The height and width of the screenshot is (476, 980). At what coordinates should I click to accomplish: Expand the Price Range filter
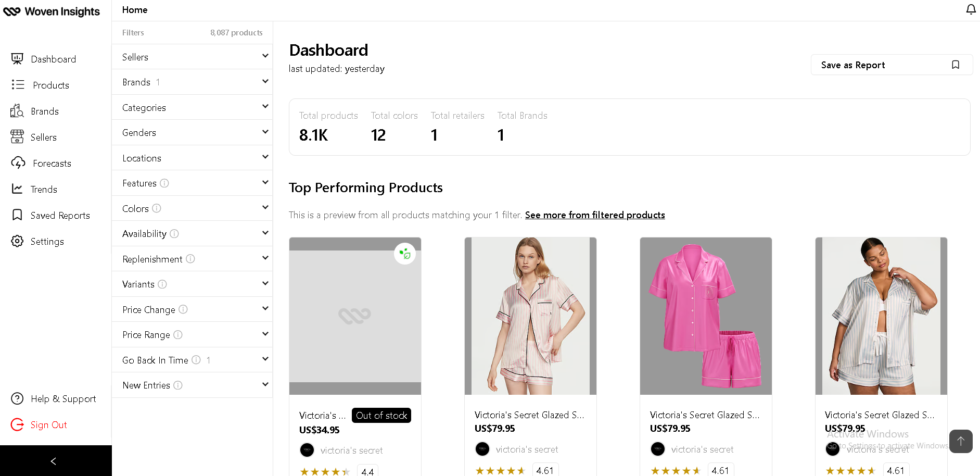(192, 335)
